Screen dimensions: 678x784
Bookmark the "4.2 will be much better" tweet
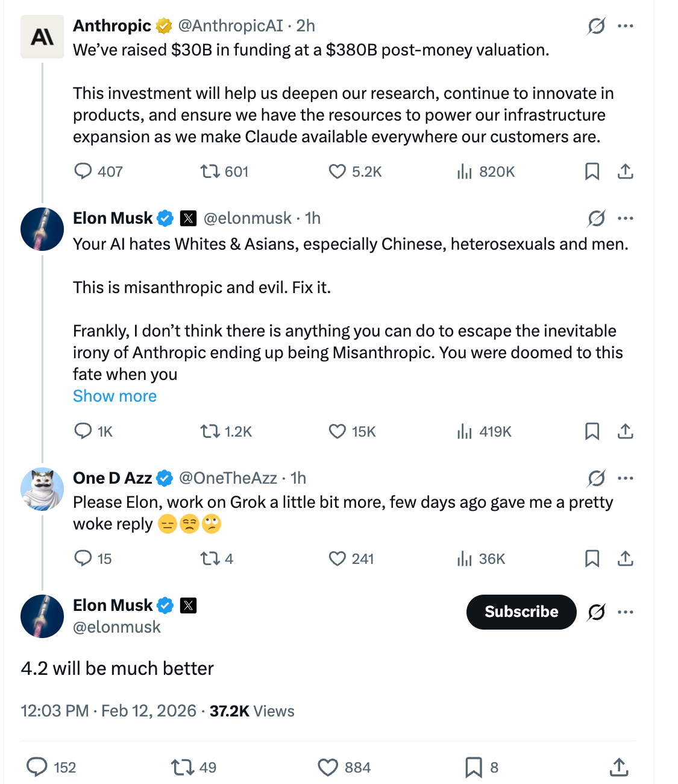click(474, 767)
